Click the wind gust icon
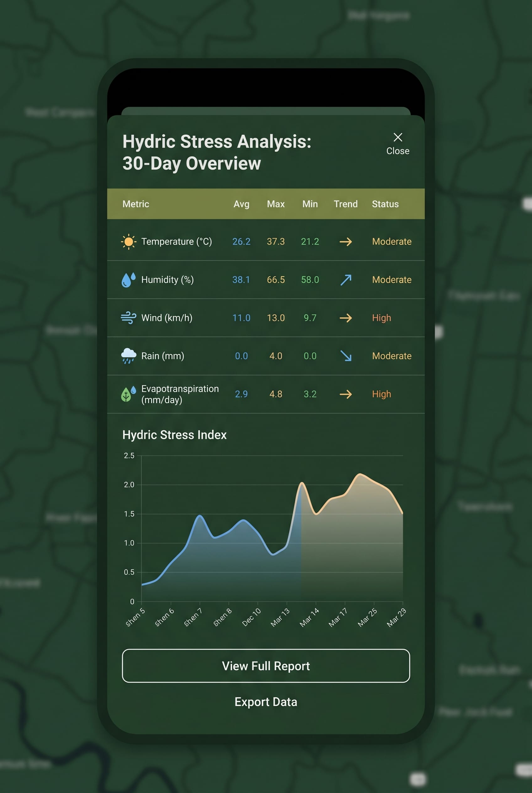Viewport: 532px width, 793px height. click(x=128, y=318)
